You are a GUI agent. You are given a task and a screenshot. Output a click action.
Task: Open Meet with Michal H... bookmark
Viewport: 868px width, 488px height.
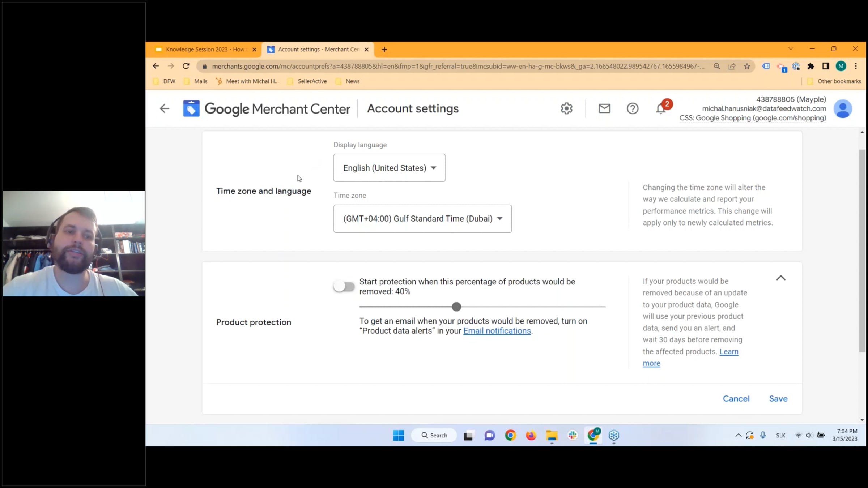click(x=247, y=81)
